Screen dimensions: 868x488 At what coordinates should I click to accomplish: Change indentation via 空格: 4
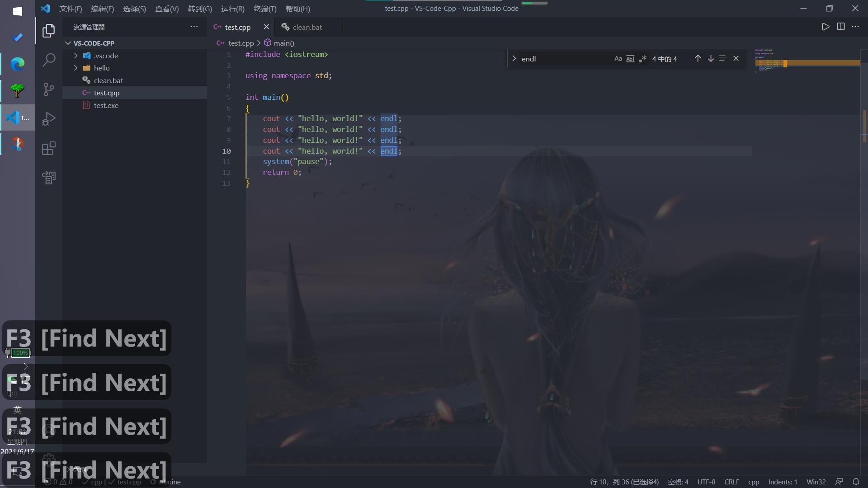coord(678,482)
